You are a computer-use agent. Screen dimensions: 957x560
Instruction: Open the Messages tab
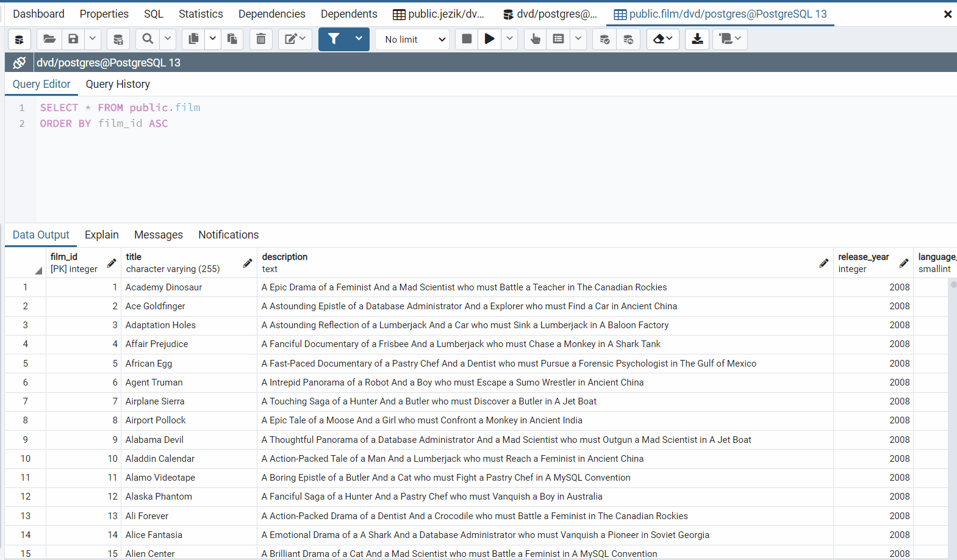tap(159, 235)
